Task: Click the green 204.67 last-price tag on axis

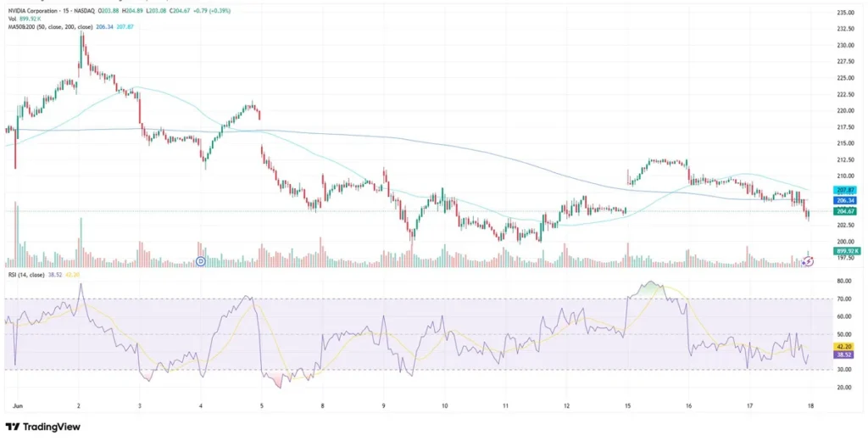Action: click(x=845, y=211)
